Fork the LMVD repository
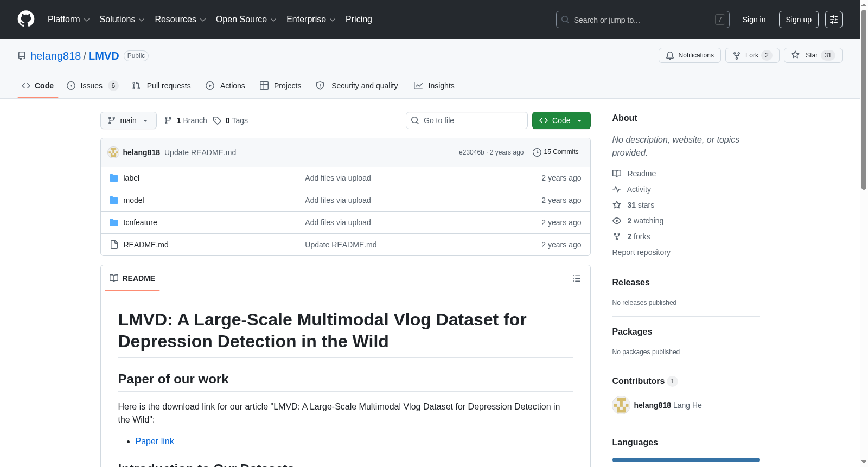This screenshot has height=467, width=868. (x=752, y=55)
